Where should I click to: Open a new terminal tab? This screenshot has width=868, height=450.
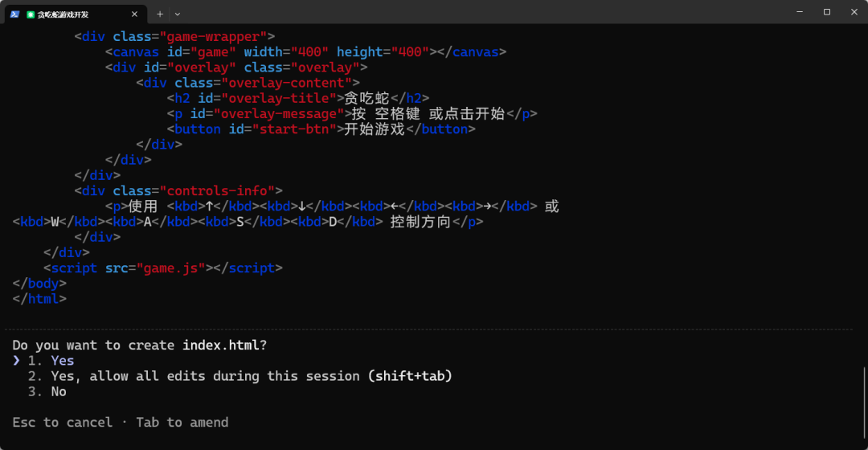[x=160, y=14]
